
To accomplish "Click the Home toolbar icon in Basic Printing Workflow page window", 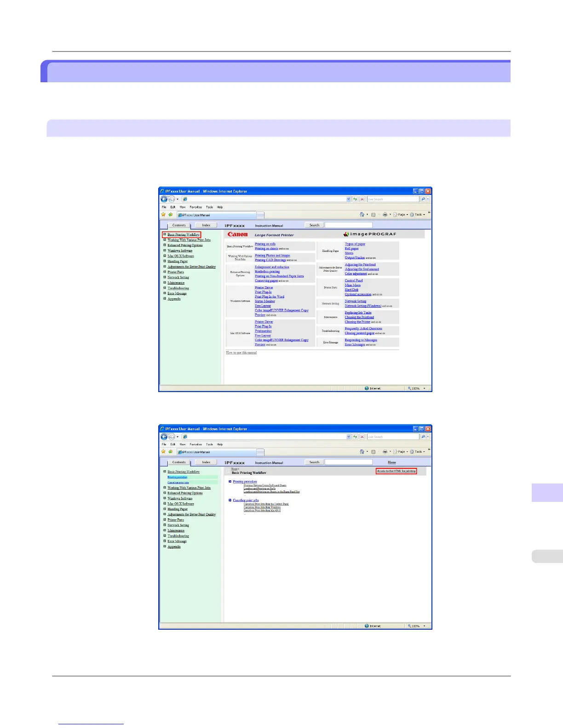I will pos(362,452).
